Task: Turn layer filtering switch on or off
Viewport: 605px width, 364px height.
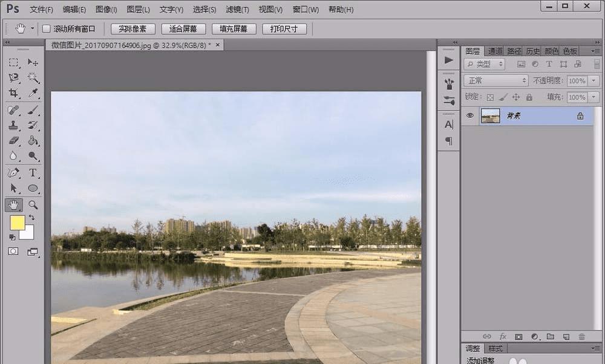Action: [x=597, y=64]
